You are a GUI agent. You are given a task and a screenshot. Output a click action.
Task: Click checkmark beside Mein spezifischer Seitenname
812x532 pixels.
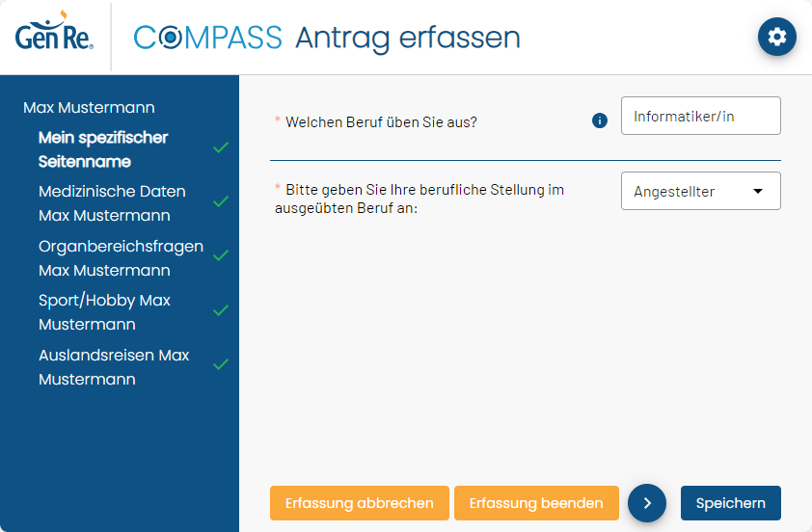coord(221,147)
